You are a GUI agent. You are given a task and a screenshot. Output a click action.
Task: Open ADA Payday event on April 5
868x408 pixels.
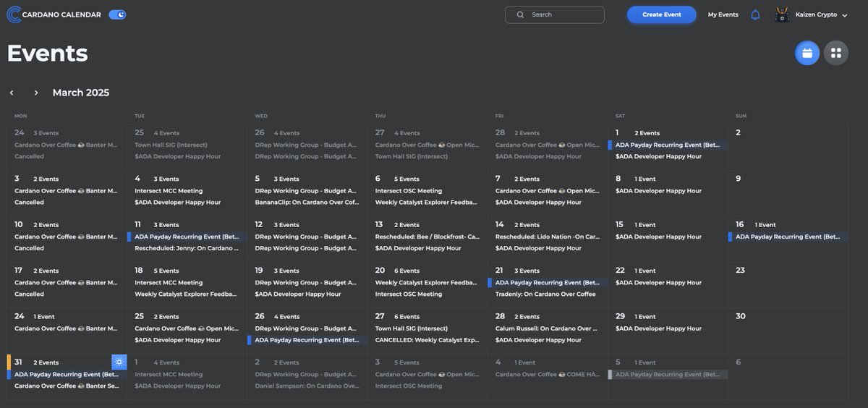pos(668,375)
